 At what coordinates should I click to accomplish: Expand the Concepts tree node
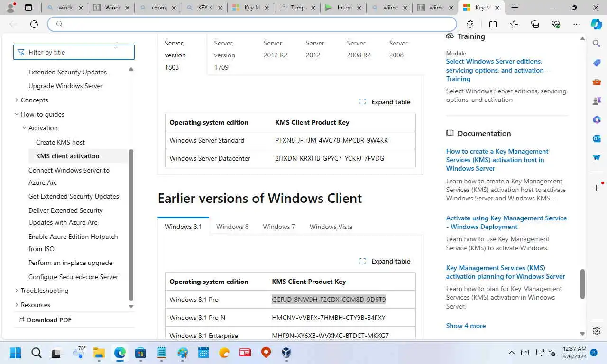click(17, 100)
